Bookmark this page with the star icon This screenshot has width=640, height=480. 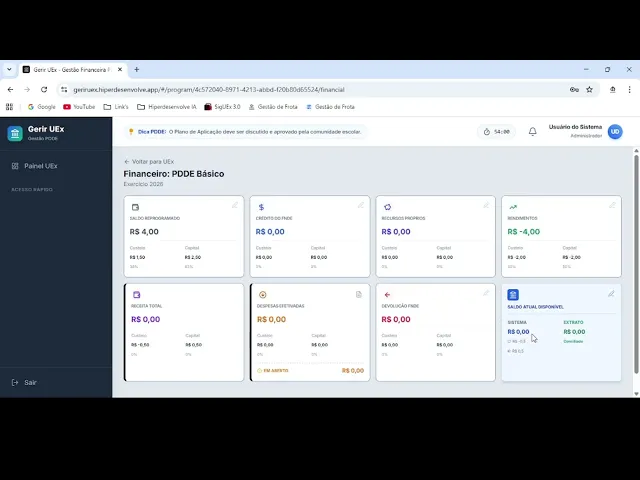589,89
